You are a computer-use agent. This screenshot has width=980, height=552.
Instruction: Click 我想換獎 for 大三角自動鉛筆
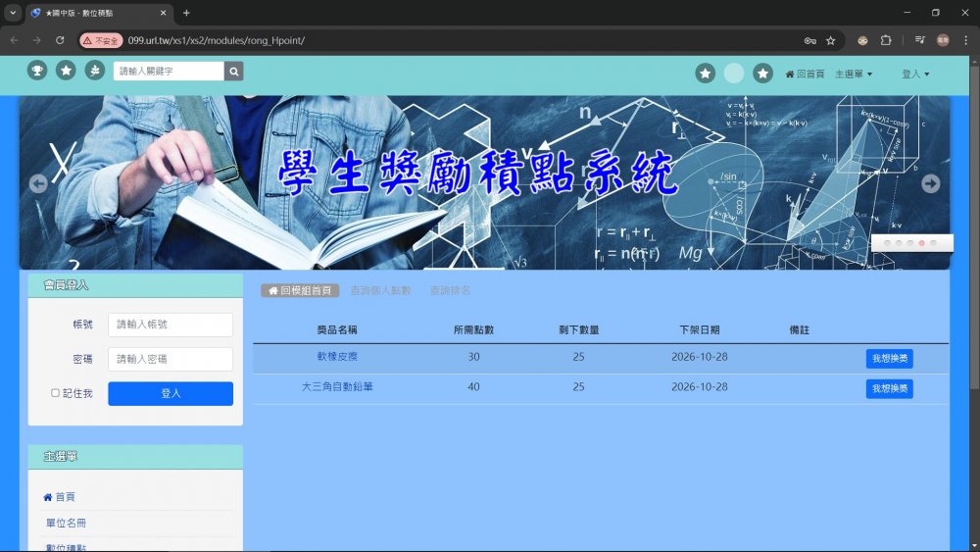tap(889, 388)
